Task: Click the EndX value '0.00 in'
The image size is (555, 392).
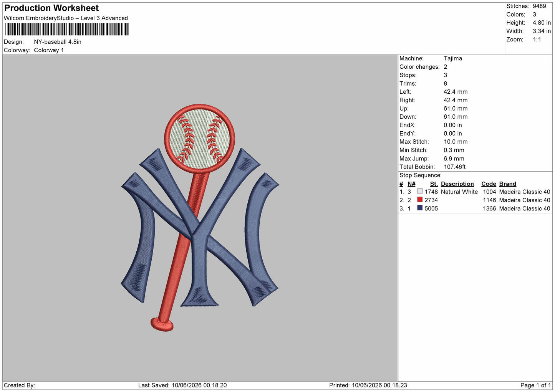Action: 453,125
